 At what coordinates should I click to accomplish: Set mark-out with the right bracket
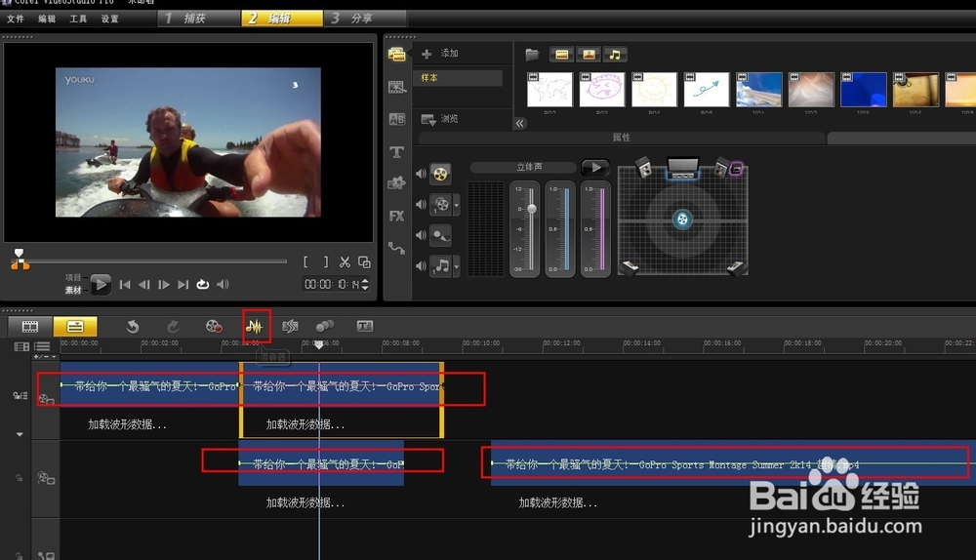pos(326,262)
